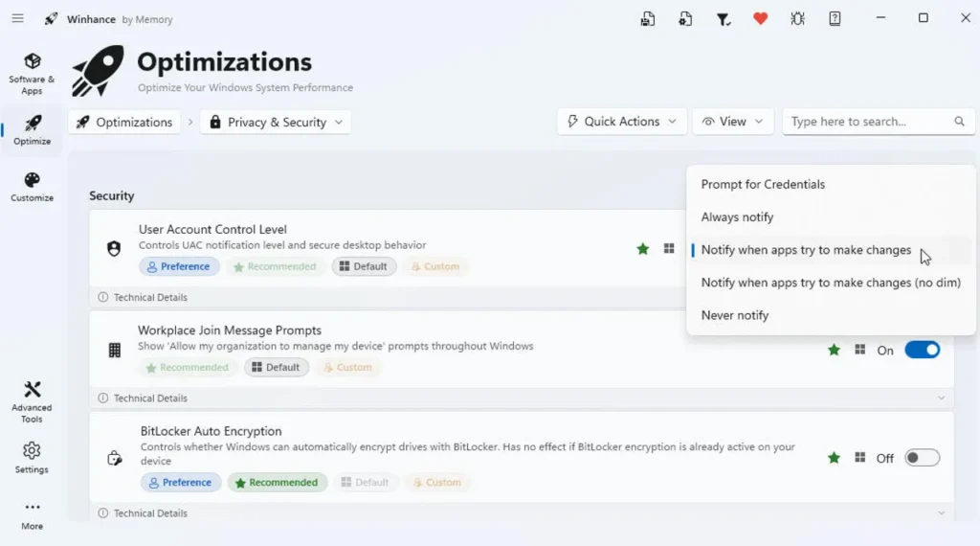The height and width of the screenshot is (546, 980).
Task: Expand Technical Details under Workplace Join
Action: [x=150, y=398]
